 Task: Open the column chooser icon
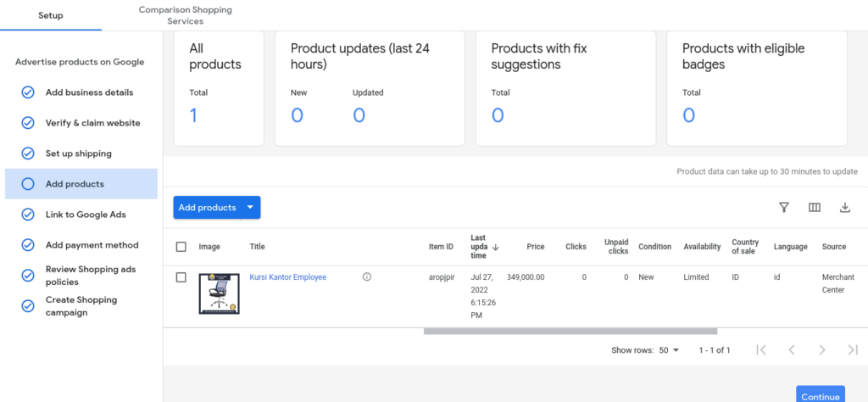click(x=815, y=208)
